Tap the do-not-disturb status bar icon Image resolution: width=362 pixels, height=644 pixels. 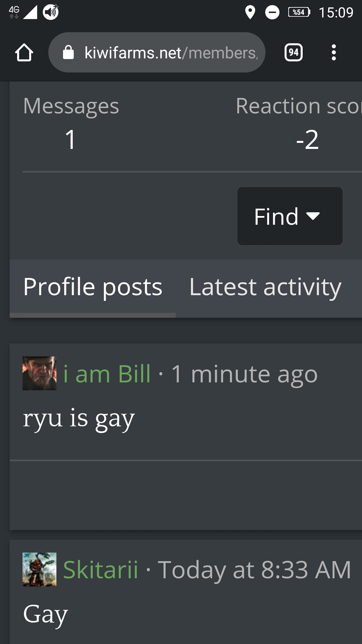pos(272,13)
